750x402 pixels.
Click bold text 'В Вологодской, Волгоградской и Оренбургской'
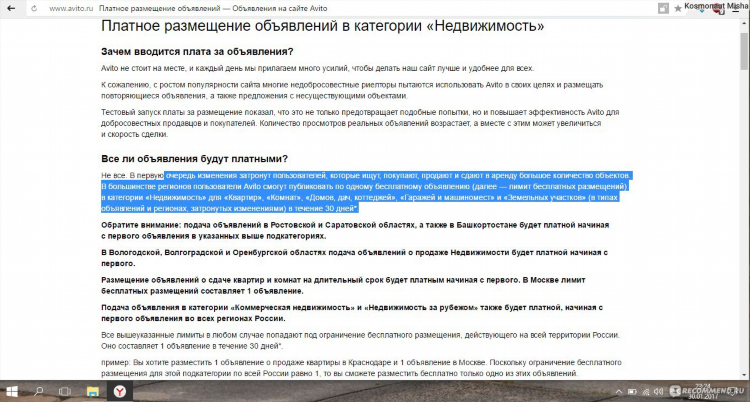[354, 258]
